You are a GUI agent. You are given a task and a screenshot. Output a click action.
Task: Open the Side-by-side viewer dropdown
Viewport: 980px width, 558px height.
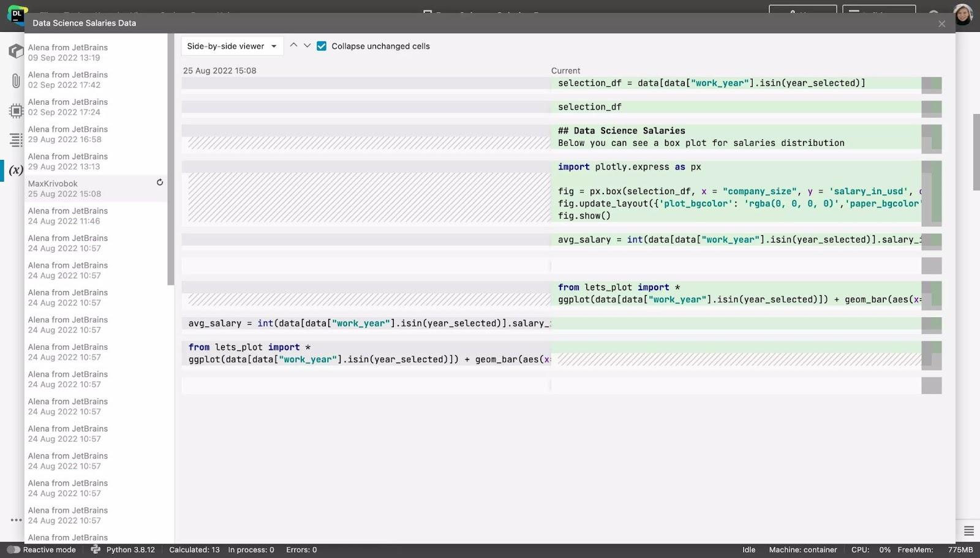[x=232, y=47]
